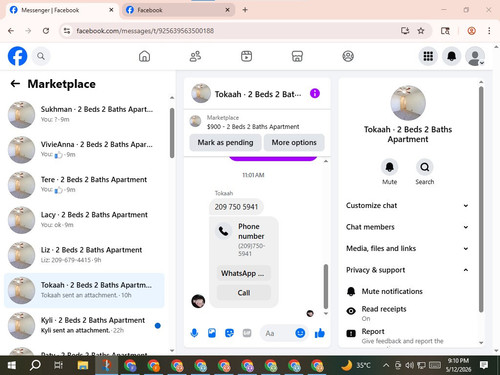Image resolution: width=500 pixels, height=375 pixels.
Task: Open emoji picker smiley icon
Action: click(x=300, y=333)
